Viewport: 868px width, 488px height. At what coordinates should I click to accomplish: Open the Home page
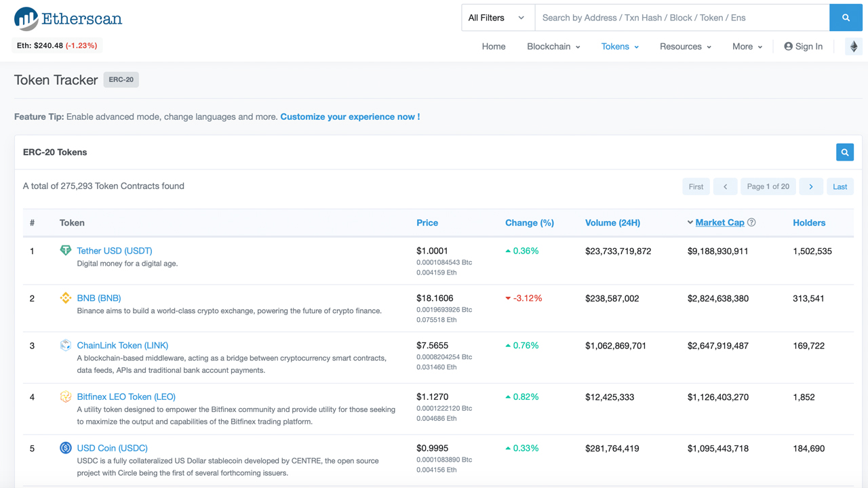(x=494, y=47)
